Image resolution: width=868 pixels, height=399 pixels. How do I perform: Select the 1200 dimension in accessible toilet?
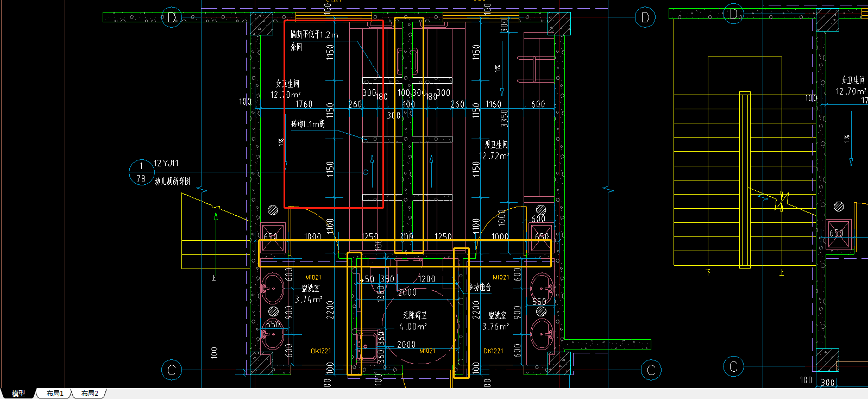426,279
